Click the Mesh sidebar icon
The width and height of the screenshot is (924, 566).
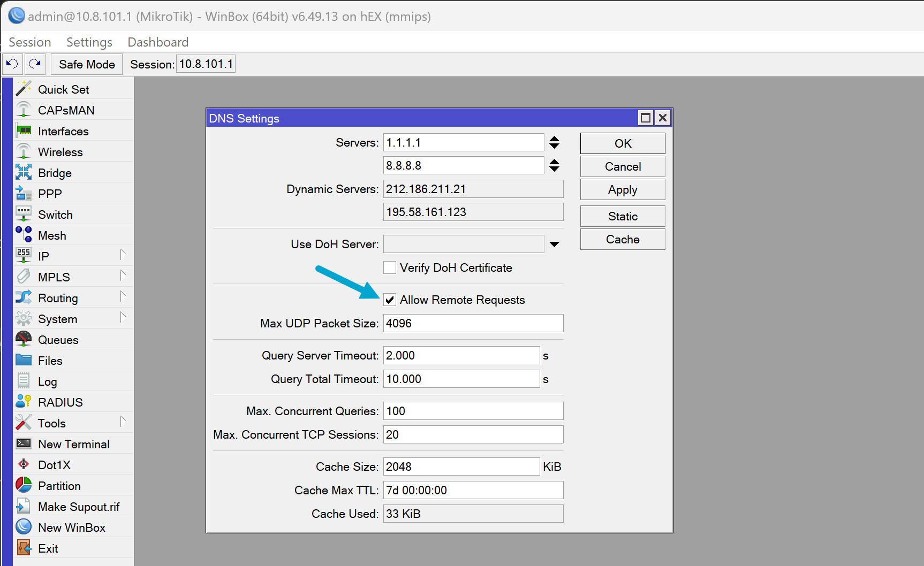[x=24, y=235]
